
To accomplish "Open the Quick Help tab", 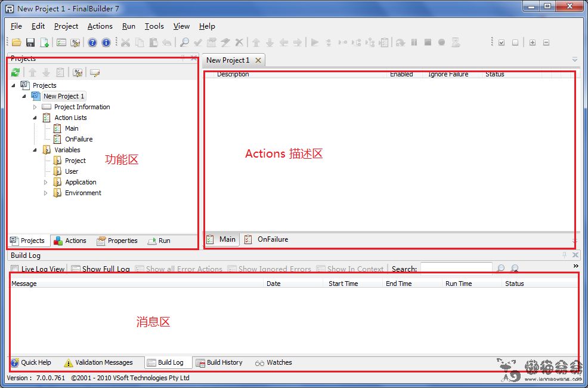I will (x=31, y=362).
